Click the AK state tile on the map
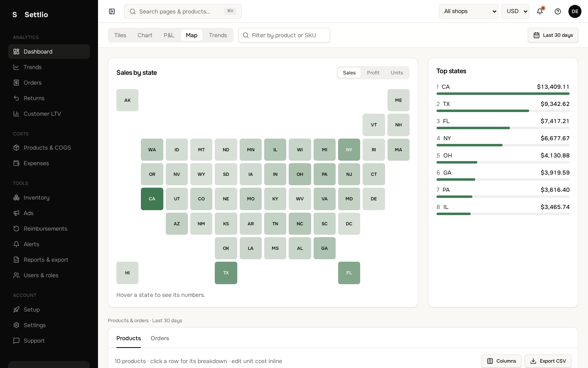 pos(127,100)
